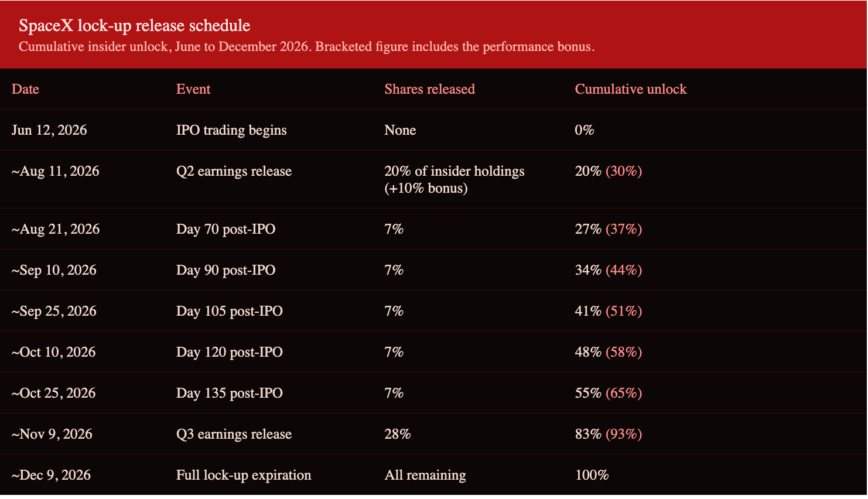Click the Q2 earnings release event cell
The image size is (868, 499).
click(234, 171)
